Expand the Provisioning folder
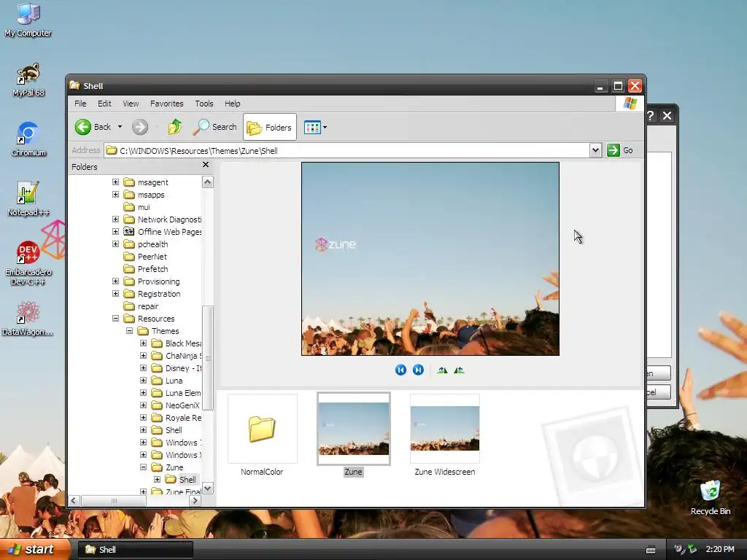747x560 pixels. pos(115,281)
